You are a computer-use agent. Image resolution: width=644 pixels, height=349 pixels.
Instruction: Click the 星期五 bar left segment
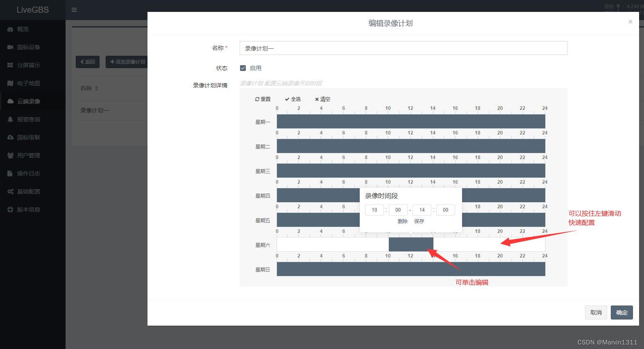[x=318, y=220]
